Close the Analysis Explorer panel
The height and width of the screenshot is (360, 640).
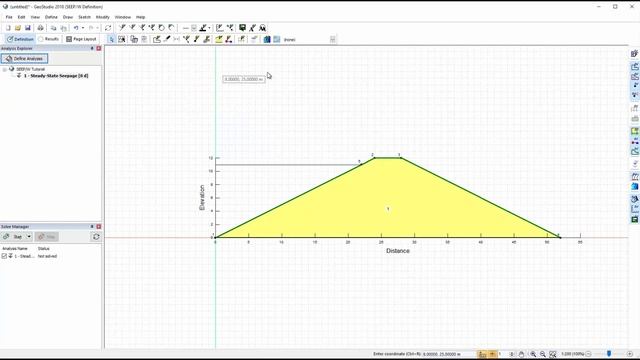pyautogui.click(x=98, y=48)
